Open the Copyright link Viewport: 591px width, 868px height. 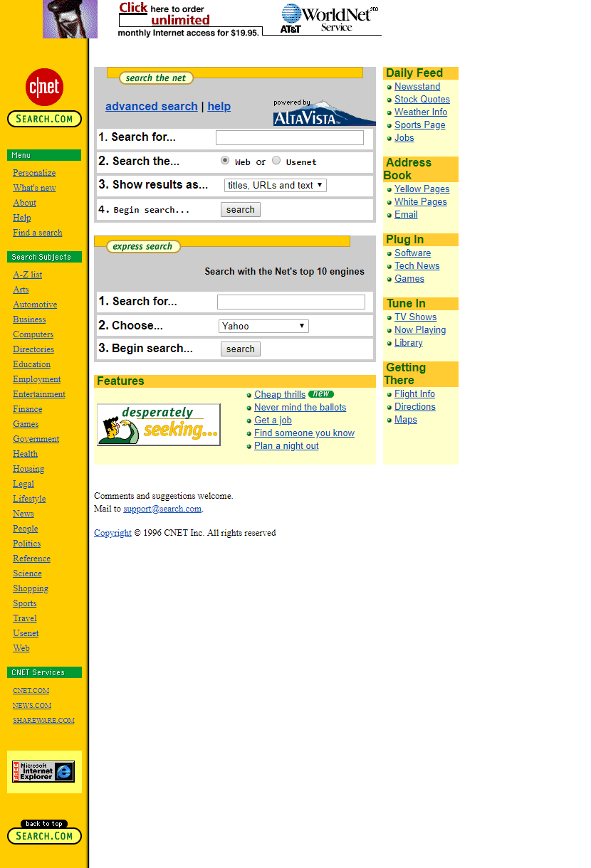(x=113, y=533)
